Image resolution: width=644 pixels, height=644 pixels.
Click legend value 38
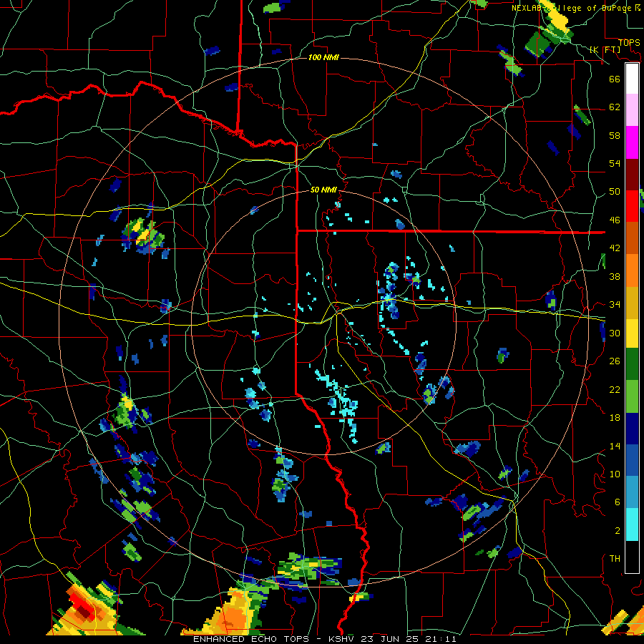(x=615, y=276)
